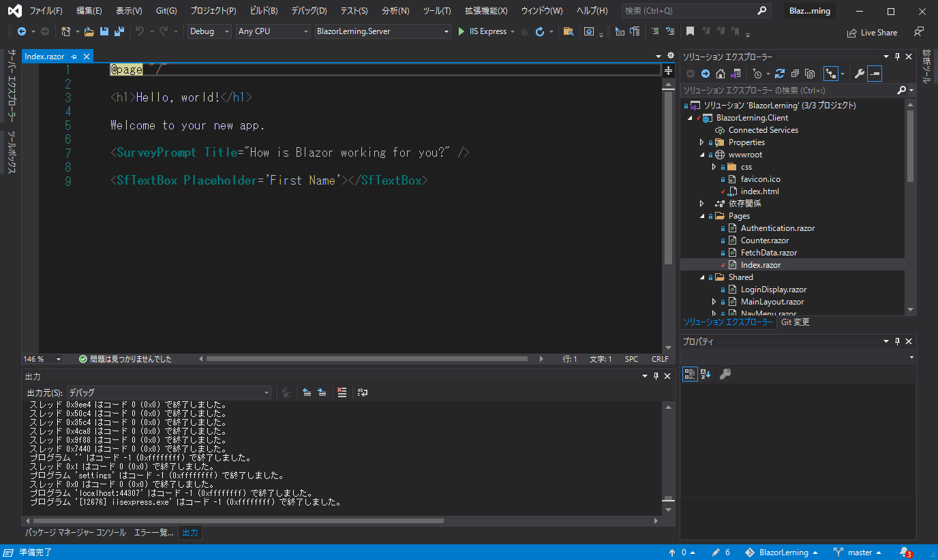Select FetchData.razor in Solution Explorer

point(769,253)
